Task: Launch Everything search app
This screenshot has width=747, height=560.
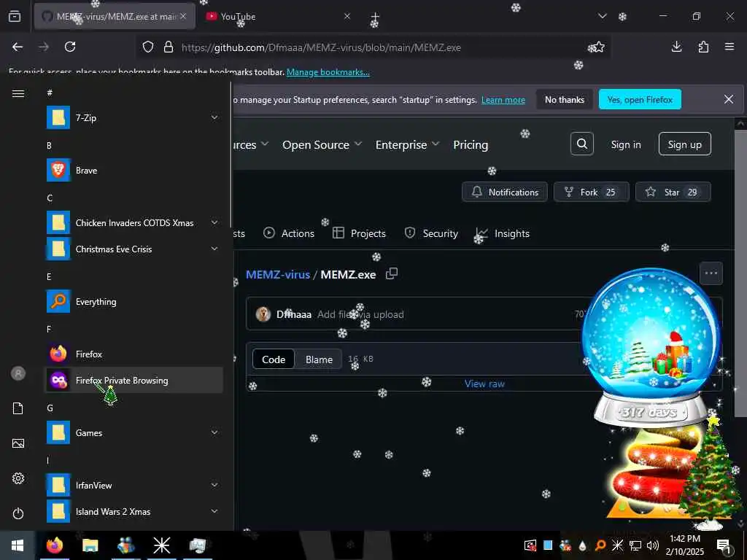Action: [x=133, y=301]
